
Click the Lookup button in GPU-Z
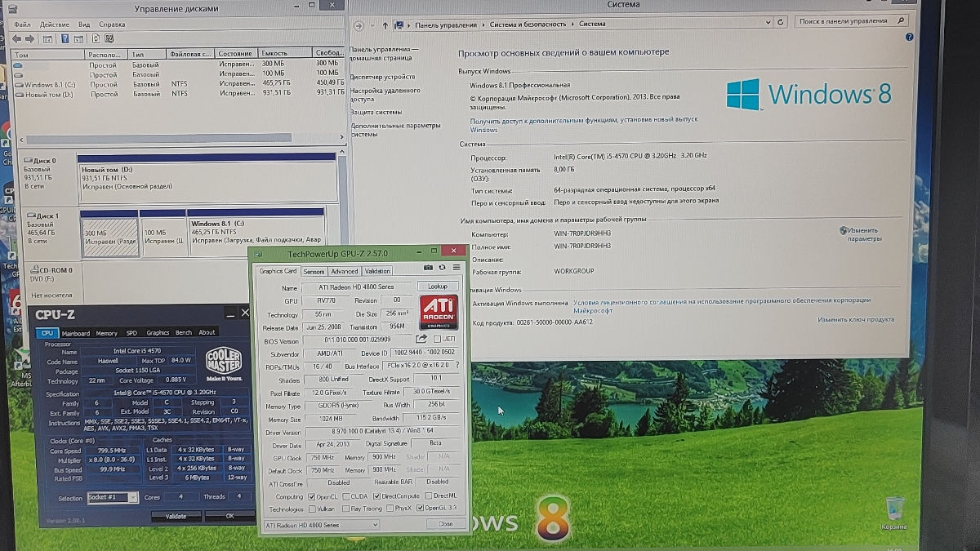(x=438, y=287)
